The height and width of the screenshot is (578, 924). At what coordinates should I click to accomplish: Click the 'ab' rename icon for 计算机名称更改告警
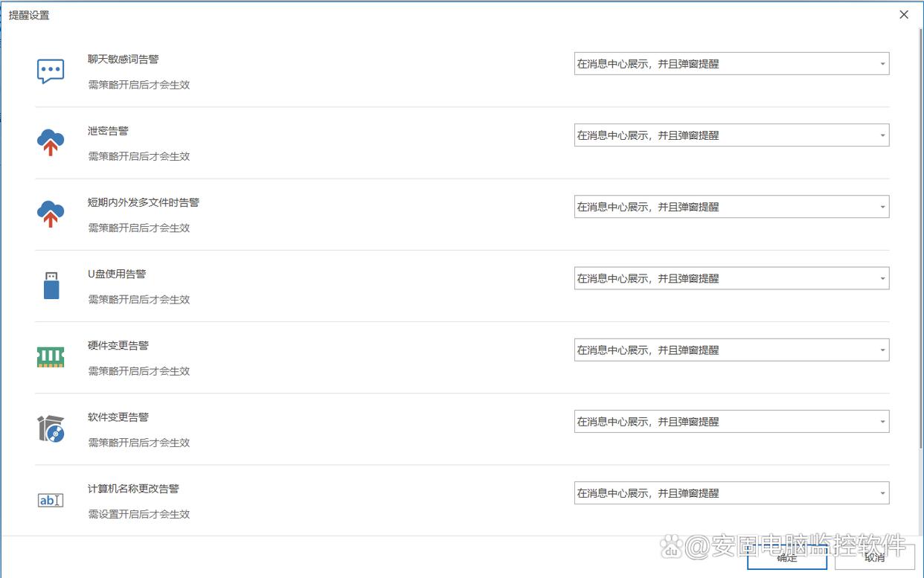pyautogui.click(x=51, y=501)
